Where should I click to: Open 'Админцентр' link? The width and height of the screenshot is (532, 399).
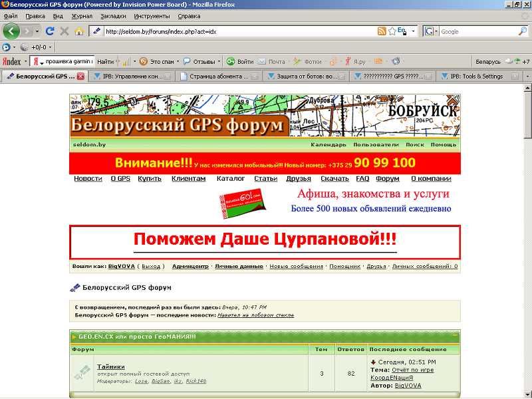[x=190, y=267]
